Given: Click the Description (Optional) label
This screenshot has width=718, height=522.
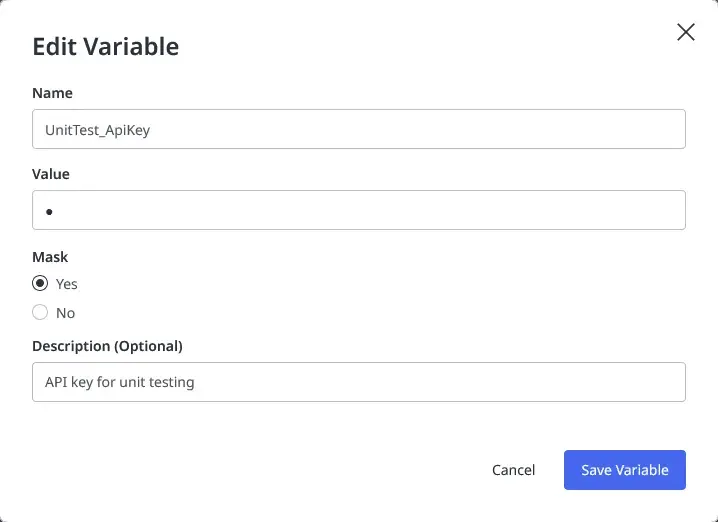Looking at the screenshot, I should pos(107,346).
